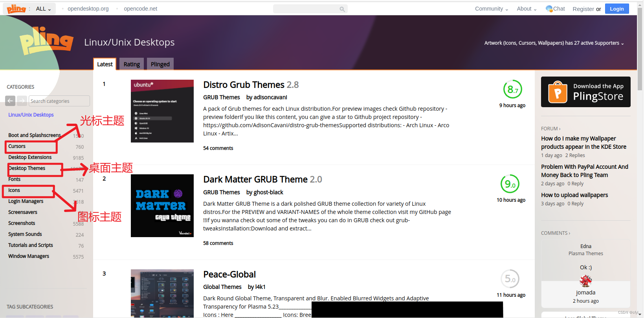Open the Distro Grub Themes thumbnail

pos(162,111)
